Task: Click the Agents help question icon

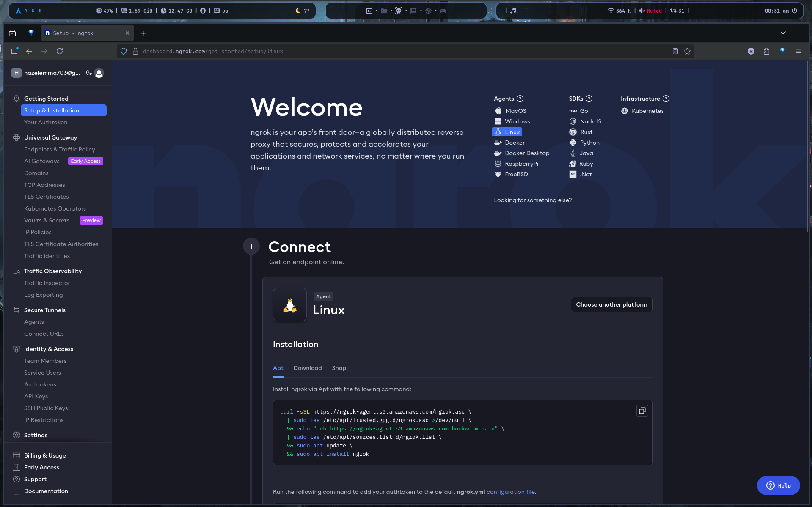Action: click(x=520, y=99)
